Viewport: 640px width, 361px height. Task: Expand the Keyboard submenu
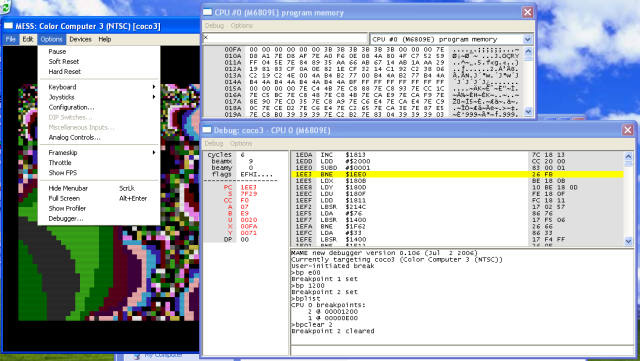(98, 87)
